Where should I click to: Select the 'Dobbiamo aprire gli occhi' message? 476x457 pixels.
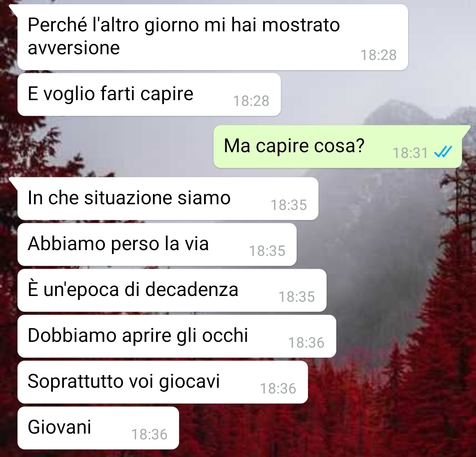click(x=177, y=336)
